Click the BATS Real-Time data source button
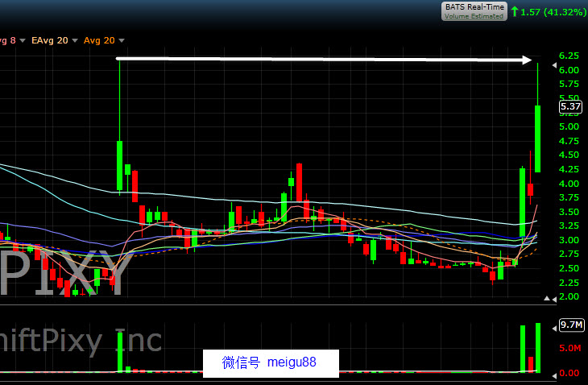 [474, 11]
